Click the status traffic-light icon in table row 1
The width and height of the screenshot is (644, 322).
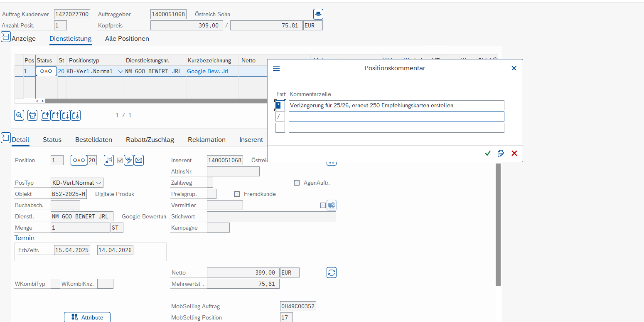pyautogui.click(x=46, y=71)
